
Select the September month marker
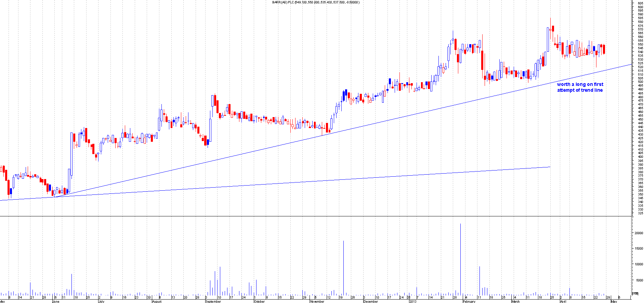213,301
